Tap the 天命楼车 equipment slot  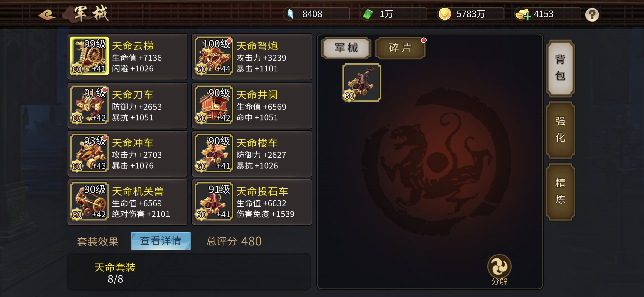coord(252,153)
